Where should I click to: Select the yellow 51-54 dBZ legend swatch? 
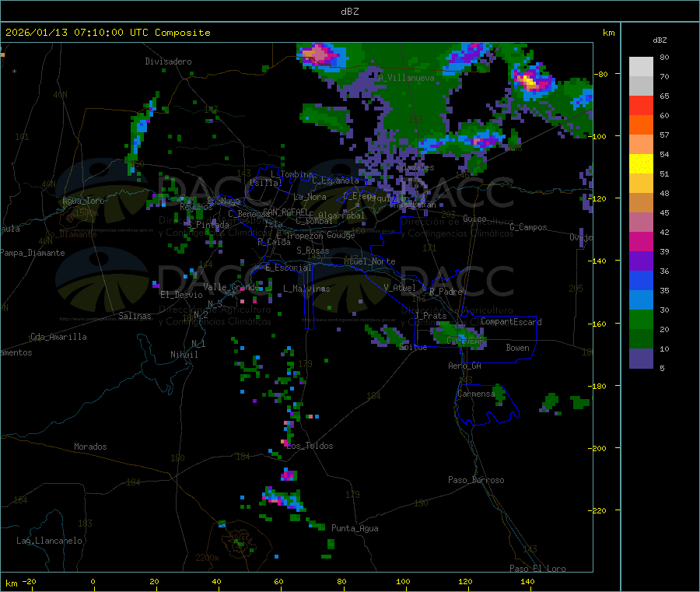(x=641, y=164)
